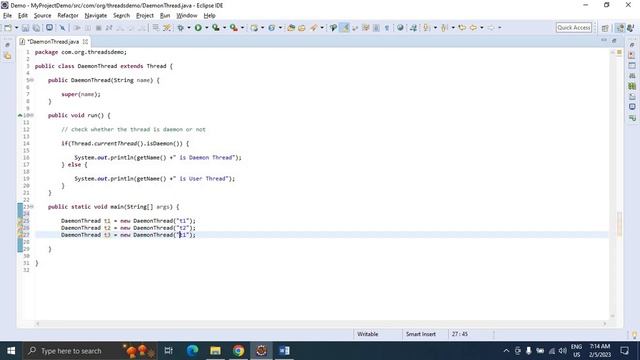Open External Tools dropdown arrow
Image resolution: width=640 pixels, height=360 pixels.
242,28
